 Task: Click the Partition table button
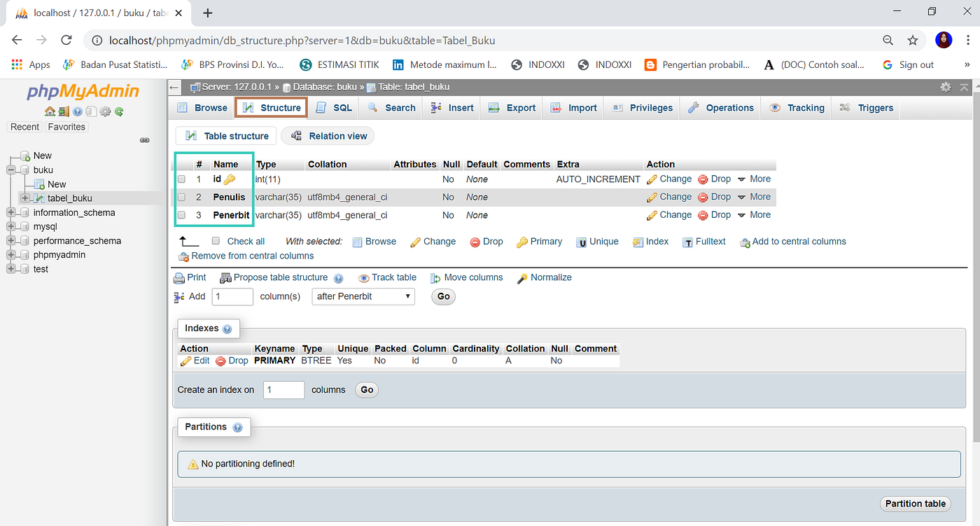915,504
